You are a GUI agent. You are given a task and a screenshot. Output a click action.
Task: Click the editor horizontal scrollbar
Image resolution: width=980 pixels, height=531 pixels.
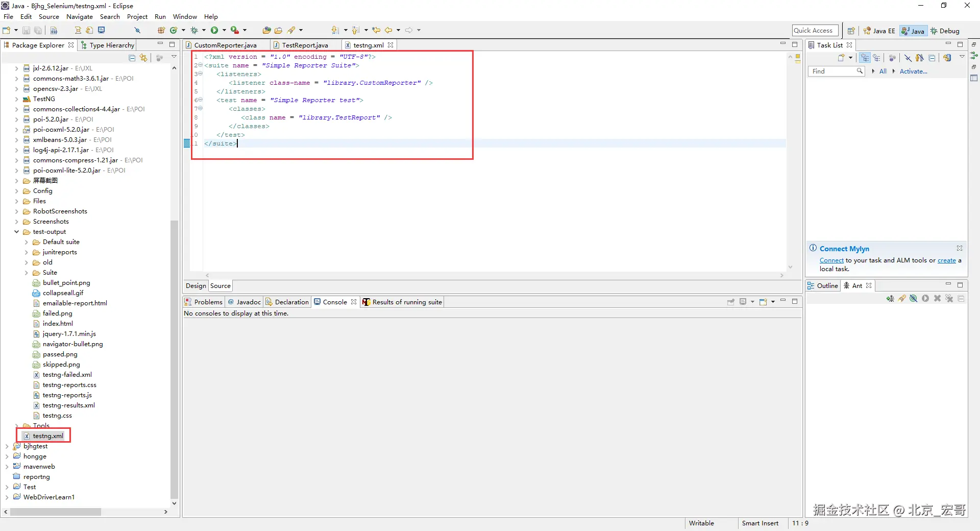point(494,276)
